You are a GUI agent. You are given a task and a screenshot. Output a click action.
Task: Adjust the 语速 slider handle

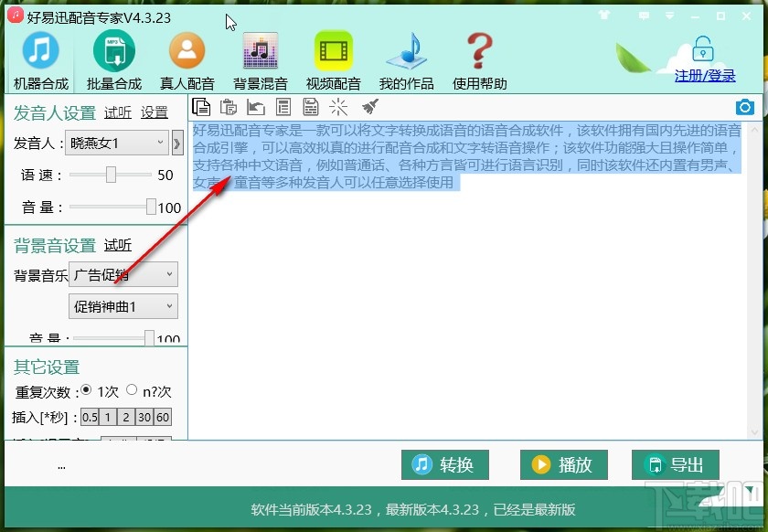tap(112, 175)
